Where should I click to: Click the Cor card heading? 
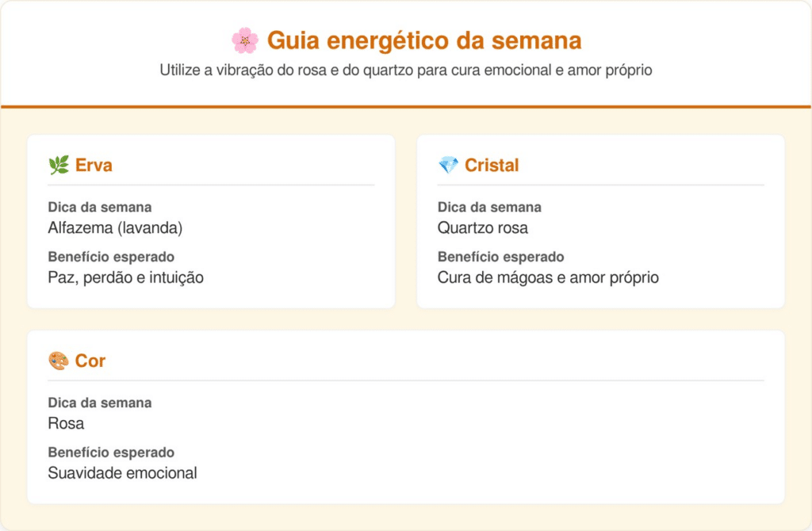point(90,361)
